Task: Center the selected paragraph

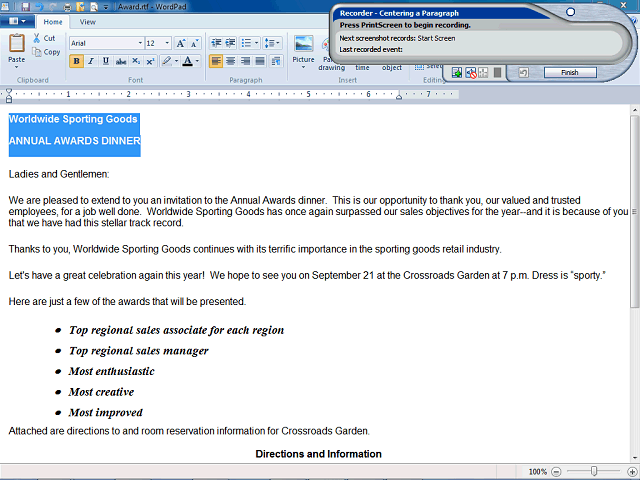Action: coord(231,61)
